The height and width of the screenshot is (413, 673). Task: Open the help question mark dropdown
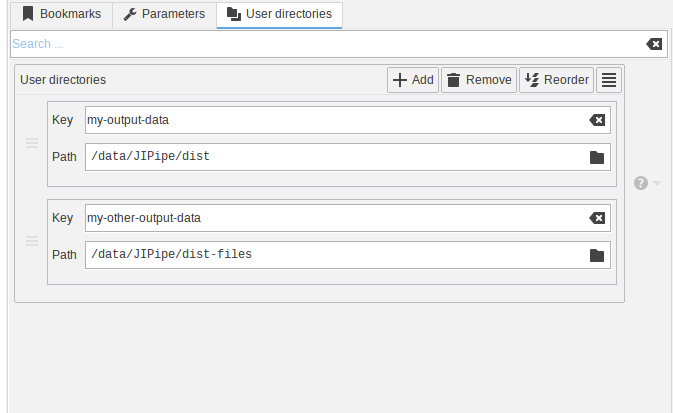coord(646,183)
